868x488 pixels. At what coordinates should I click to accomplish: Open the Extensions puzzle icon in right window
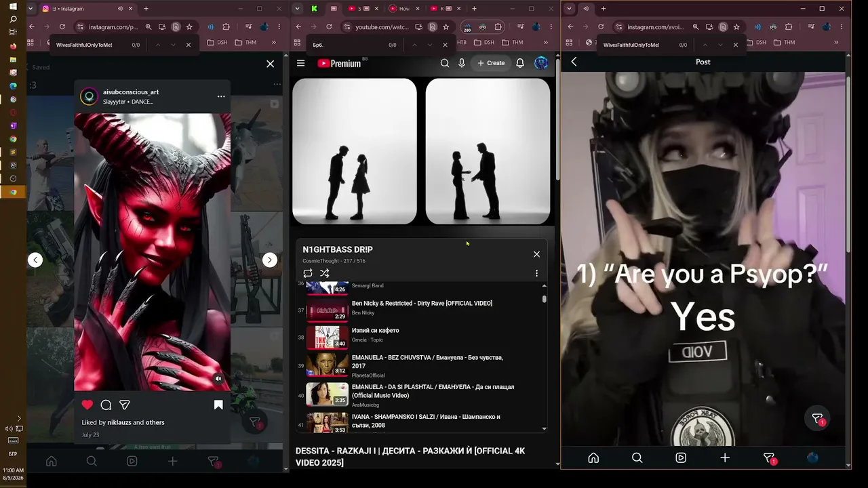pos(789,27)
